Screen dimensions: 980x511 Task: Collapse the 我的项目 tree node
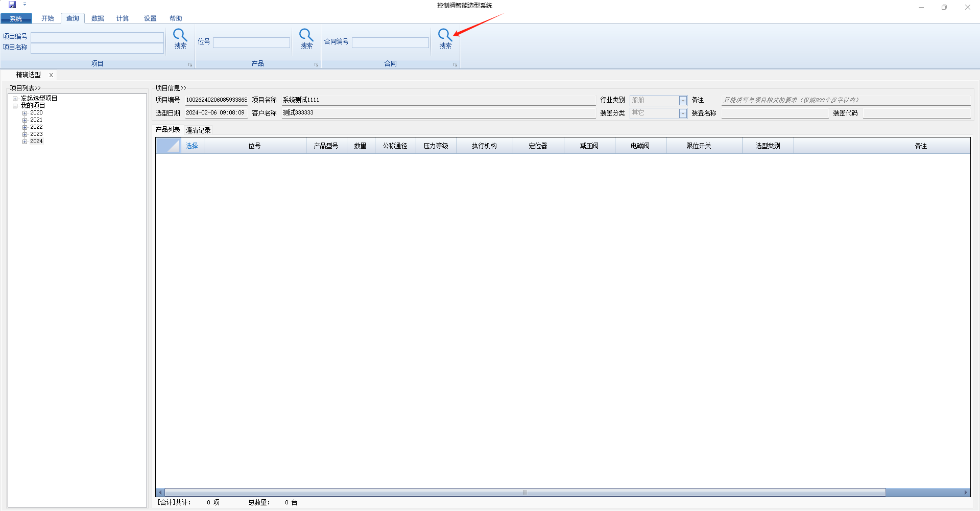pyautogui.click(x=15, y=106)
